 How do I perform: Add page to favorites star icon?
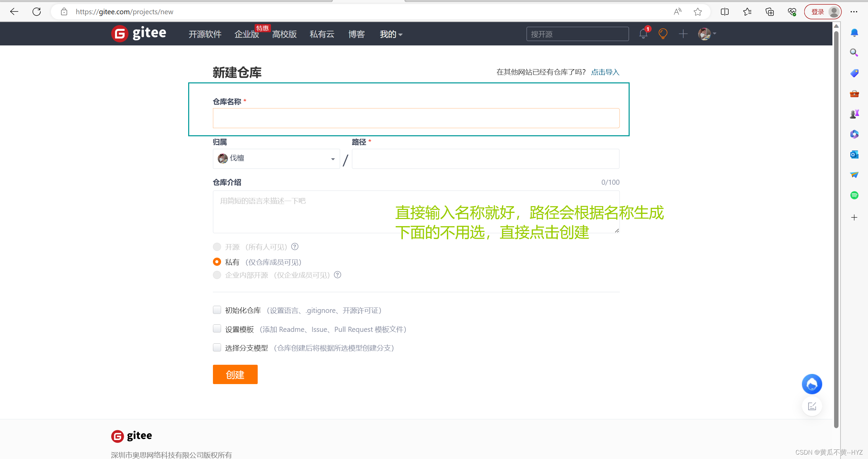pyautogui.click(x=698, y=12)
